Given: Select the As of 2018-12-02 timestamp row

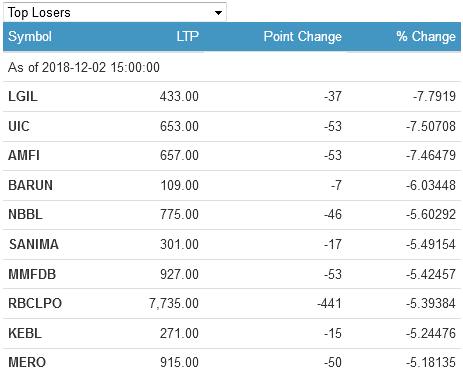Looking at the screenshot, I should [x=232, y=67].
